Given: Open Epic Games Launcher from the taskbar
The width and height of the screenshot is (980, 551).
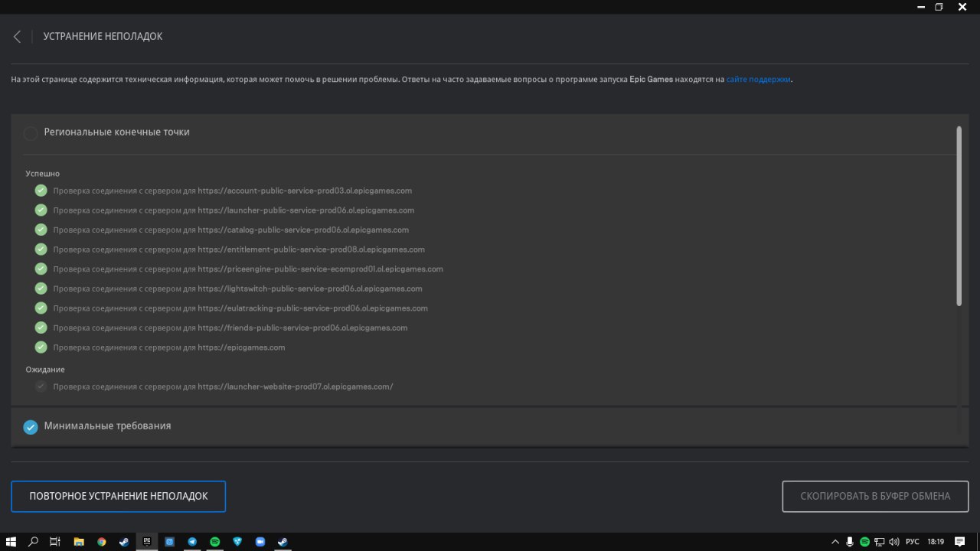Looking at the screenshot, I should coord(147,541).
